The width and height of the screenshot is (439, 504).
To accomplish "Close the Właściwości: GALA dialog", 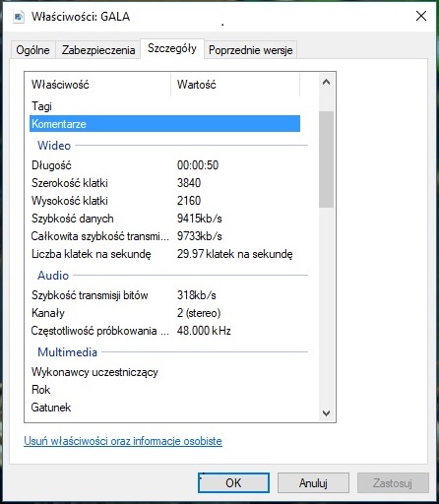I will coord(421,16).
